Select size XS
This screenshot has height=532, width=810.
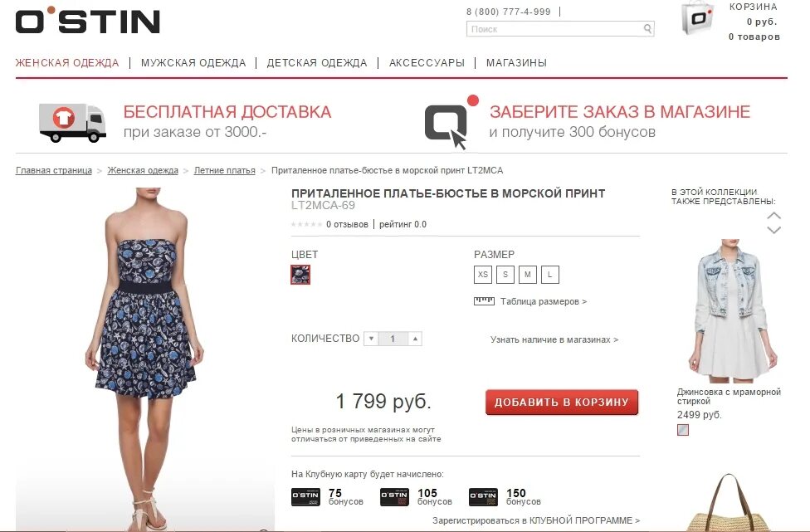[483, 275]
